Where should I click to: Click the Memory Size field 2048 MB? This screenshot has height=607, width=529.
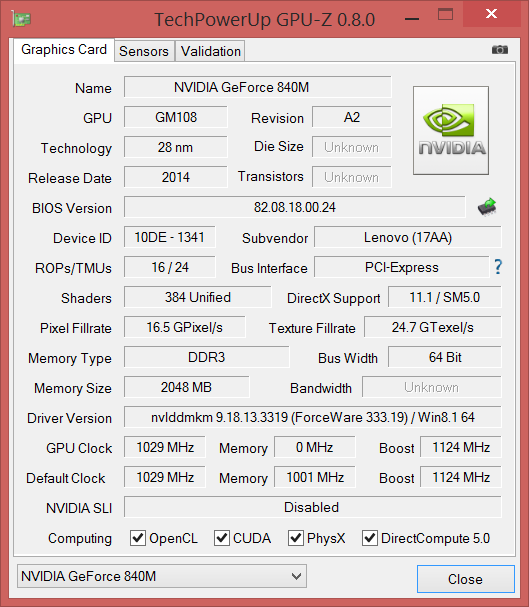(x=187, y=387)
